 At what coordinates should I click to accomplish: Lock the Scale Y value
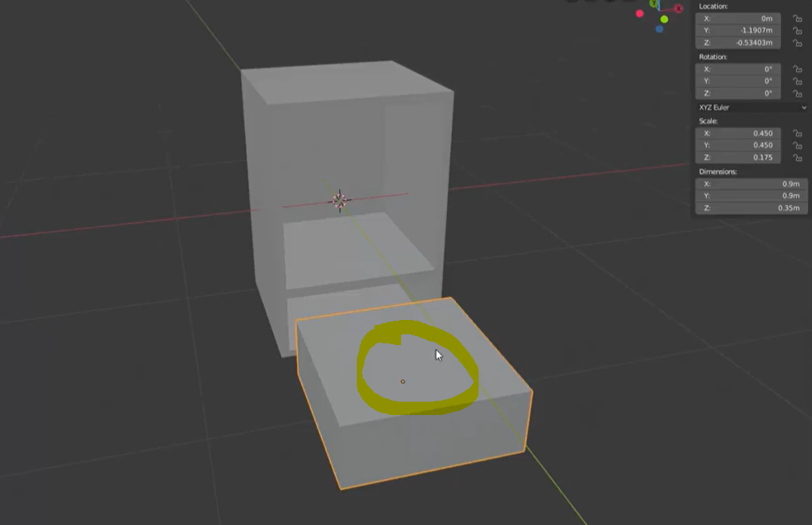point(798,146)
